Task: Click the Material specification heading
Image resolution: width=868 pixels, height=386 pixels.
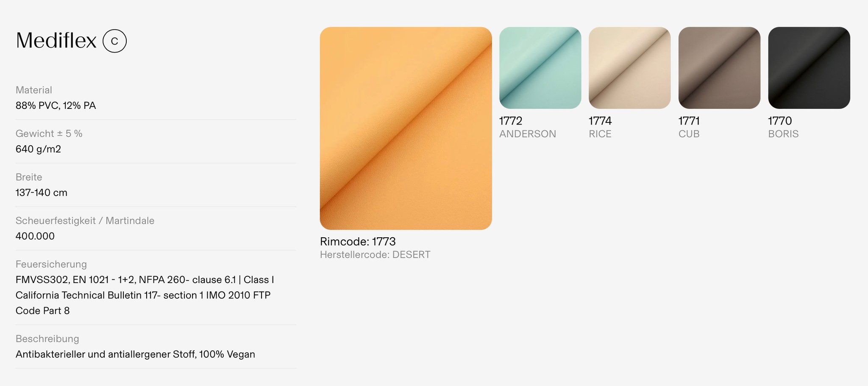Action: pos(34,90)
